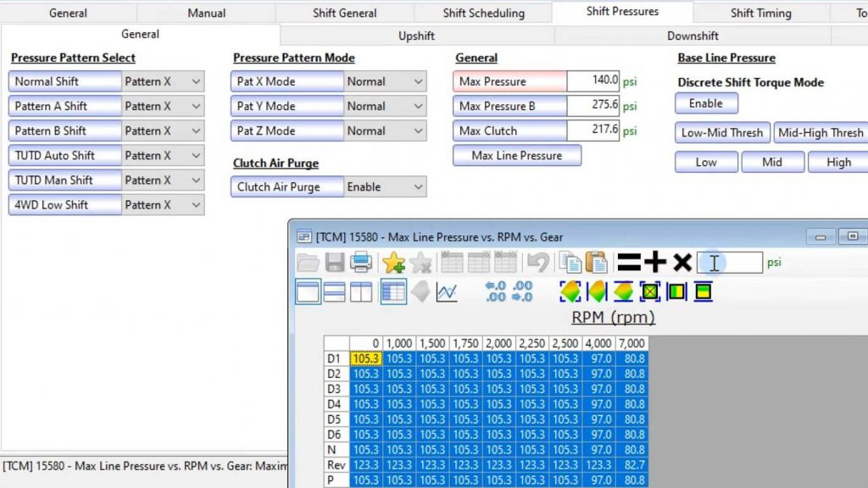Select the vertical split layout icon
Viewport: 868px width, 488px height.
[x=361, y=291]
